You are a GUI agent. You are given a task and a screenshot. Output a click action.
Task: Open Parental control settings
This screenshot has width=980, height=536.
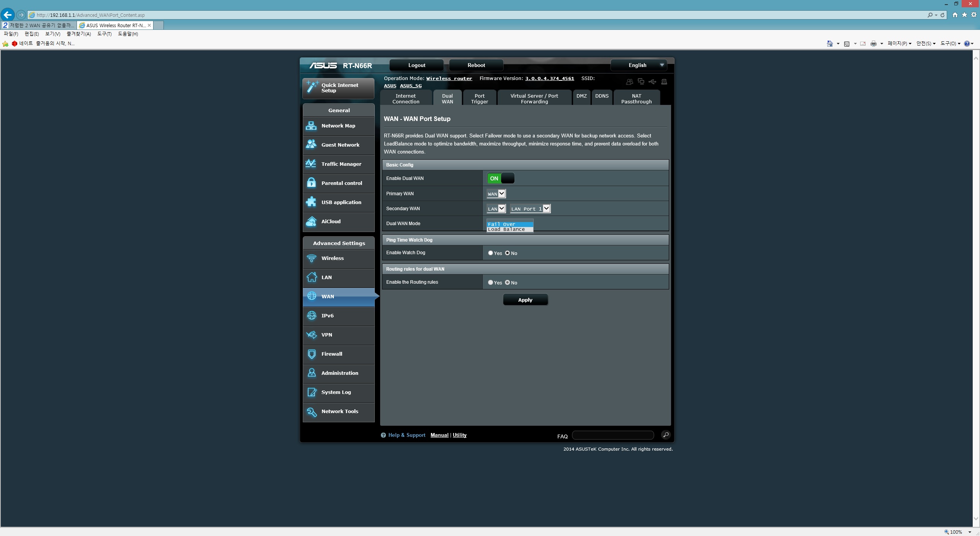tap(338, 183)
